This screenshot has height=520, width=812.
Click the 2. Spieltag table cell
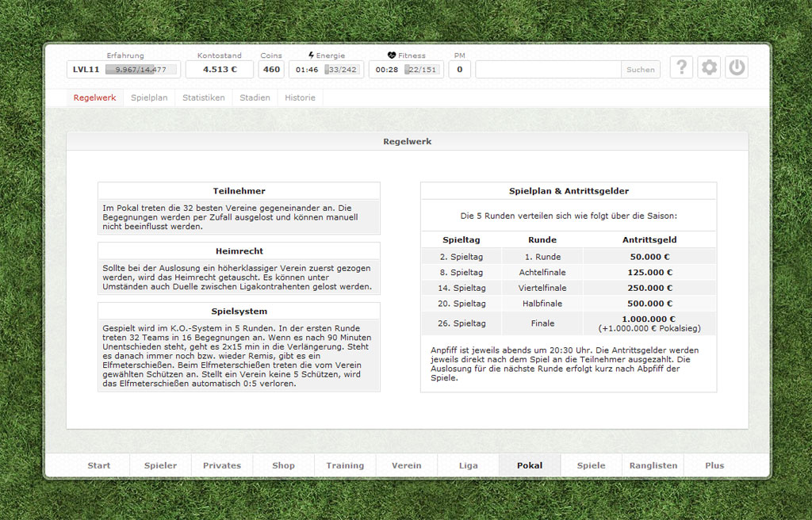coord(462,257)
